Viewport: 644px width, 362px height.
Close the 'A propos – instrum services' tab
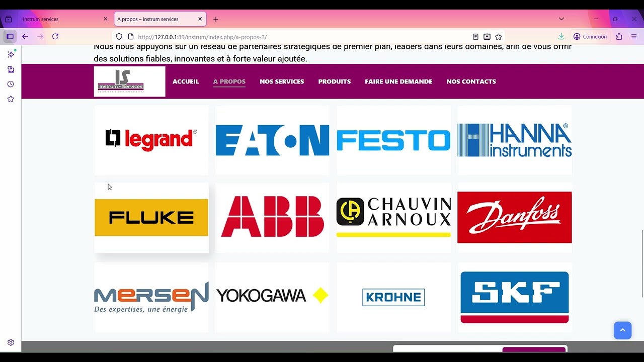200,19
